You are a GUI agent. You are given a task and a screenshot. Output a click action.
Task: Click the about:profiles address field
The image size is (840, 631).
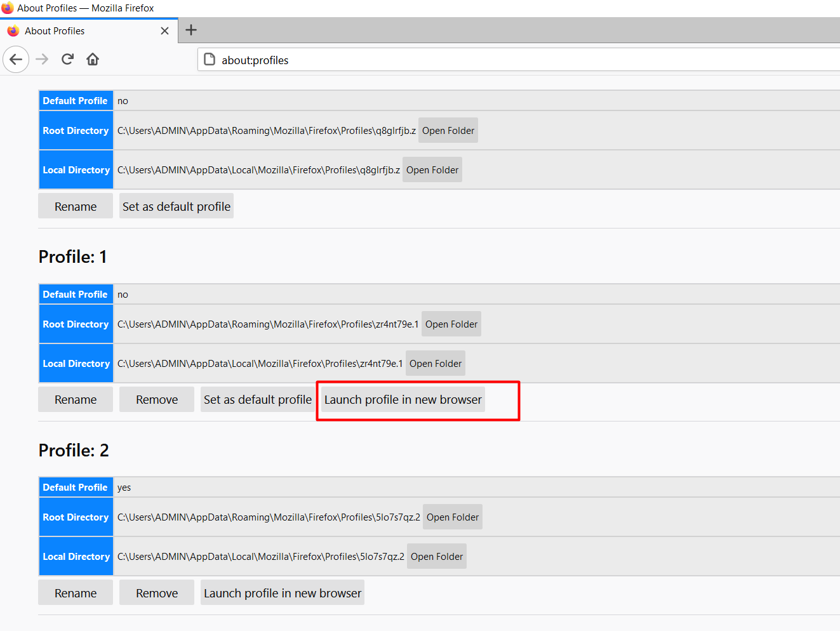508,60
